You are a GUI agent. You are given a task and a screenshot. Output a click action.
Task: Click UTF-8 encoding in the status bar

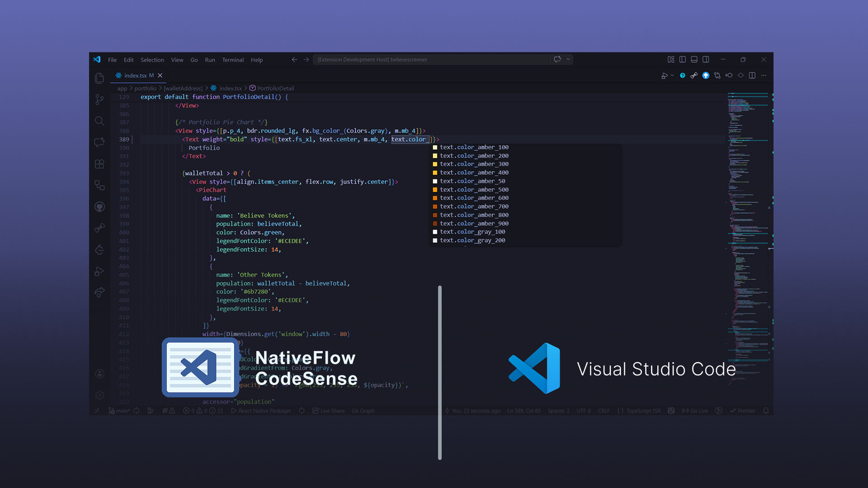point(584,411)
